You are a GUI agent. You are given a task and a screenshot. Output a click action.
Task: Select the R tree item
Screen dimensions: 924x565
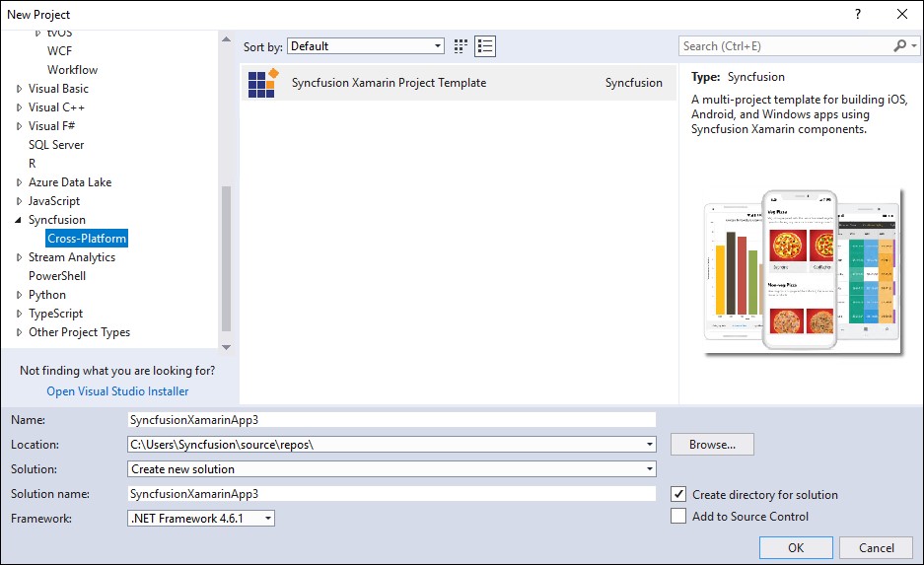33,164
